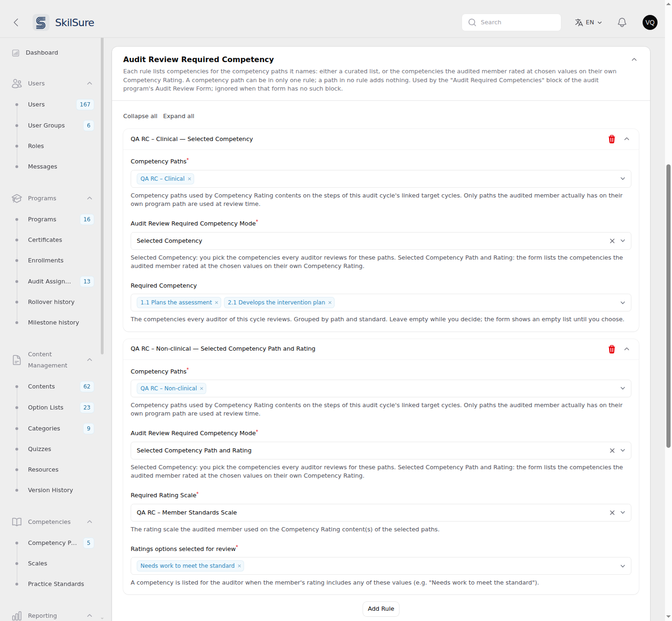Remove 2.1 Develops the intervention plan tag
672x621 pixels.
tap(330, 303)
